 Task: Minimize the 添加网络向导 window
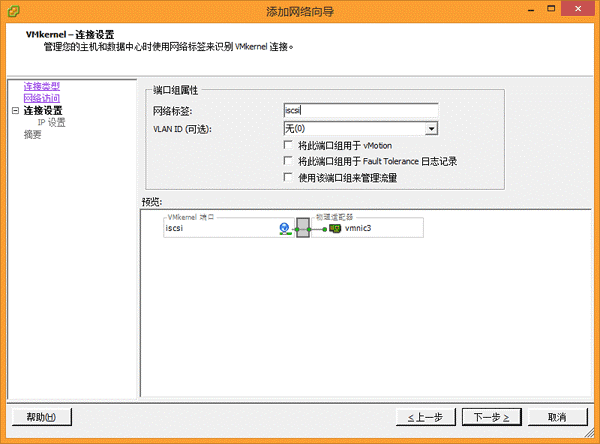coord(531,9)
